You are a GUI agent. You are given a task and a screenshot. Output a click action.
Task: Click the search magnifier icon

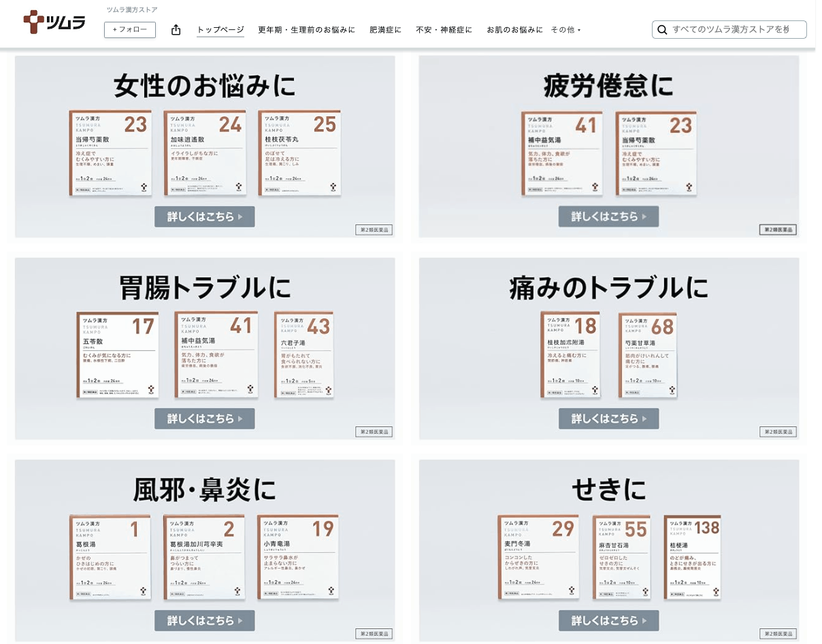[x=661, y=30]
